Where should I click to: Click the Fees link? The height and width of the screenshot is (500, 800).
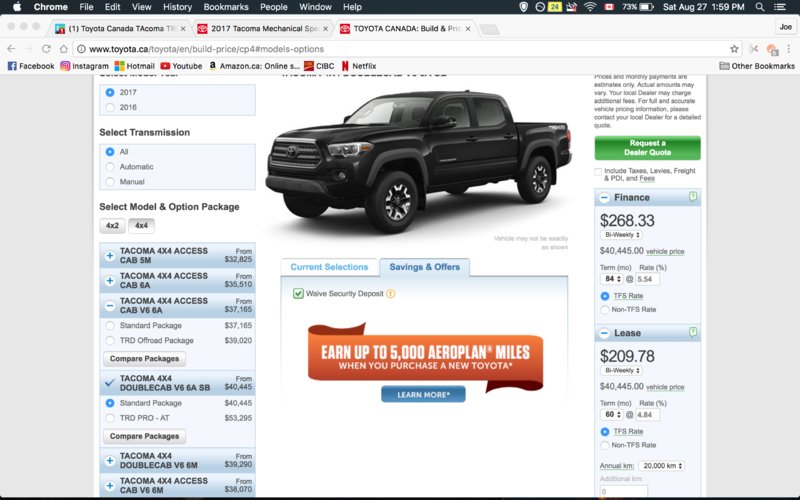[x=647, y=179]
